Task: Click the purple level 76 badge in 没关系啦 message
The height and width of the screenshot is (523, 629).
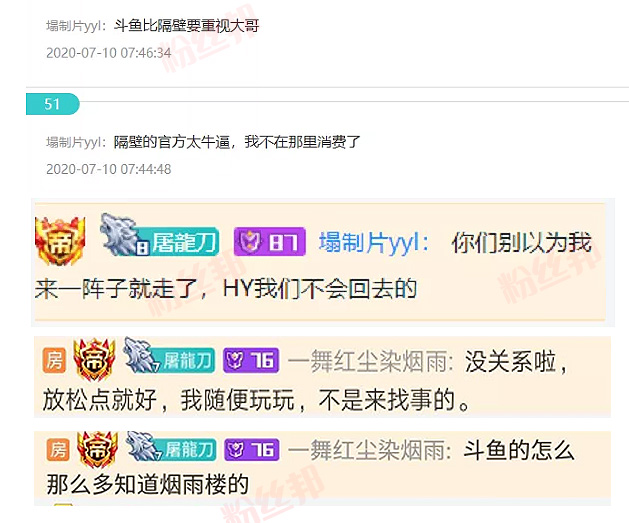Action: [x=251, y=360]
